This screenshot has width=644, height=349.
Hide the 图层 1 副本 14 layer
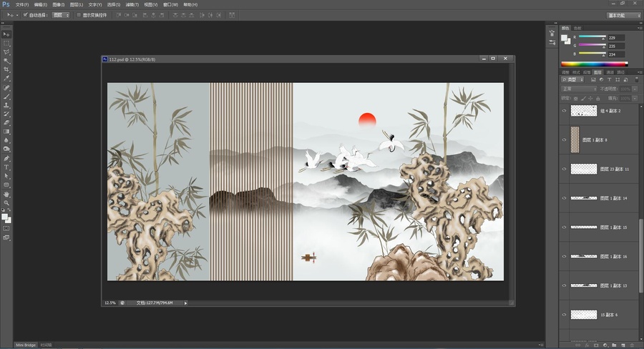pos(564,198)
